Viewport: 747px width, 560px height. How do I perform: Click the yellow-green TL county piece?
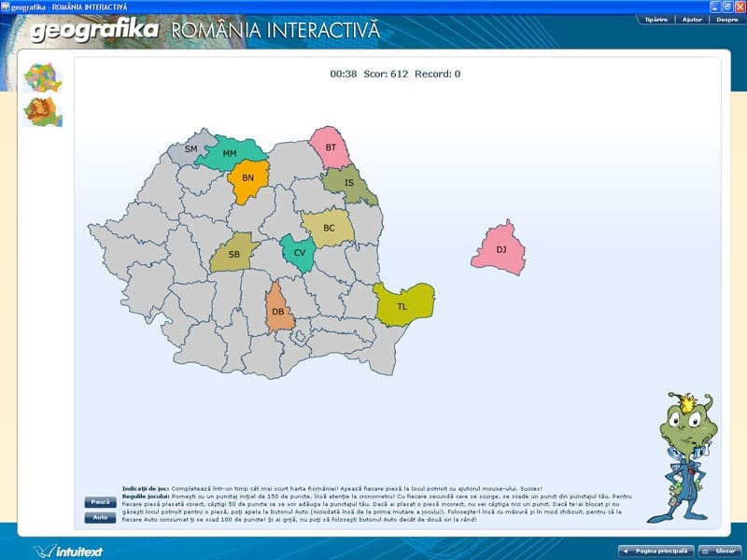pyautogui.click(x=404, y=305)
